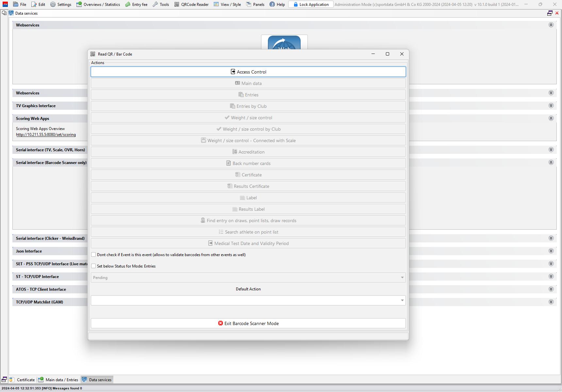Open the scoring web apps URL link
Screen dimensions: 562x392
click(x=46, y=135)
